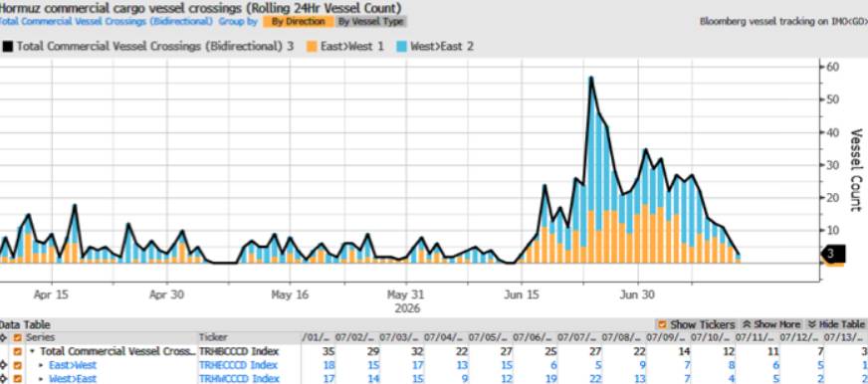Open settings gear beside the Series header
This screenshot has width=868, height=384.
3,337
